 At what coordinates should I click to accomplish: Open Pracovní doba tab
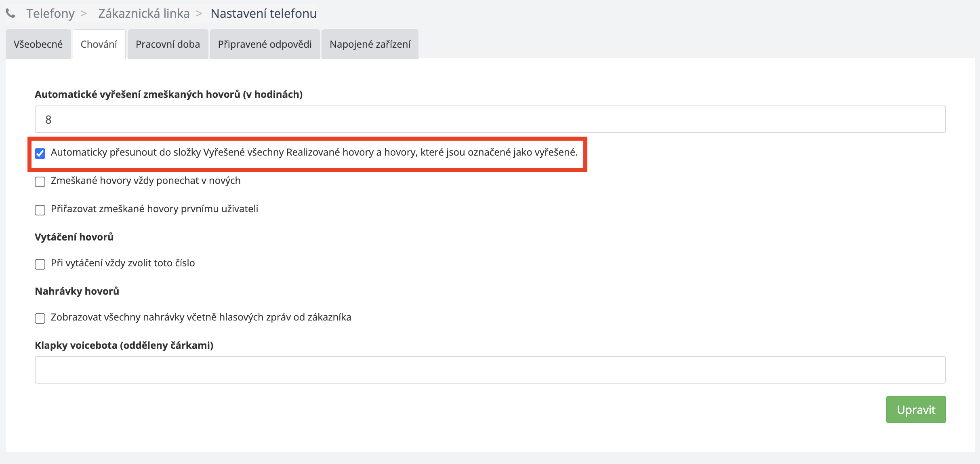(168, 44)
